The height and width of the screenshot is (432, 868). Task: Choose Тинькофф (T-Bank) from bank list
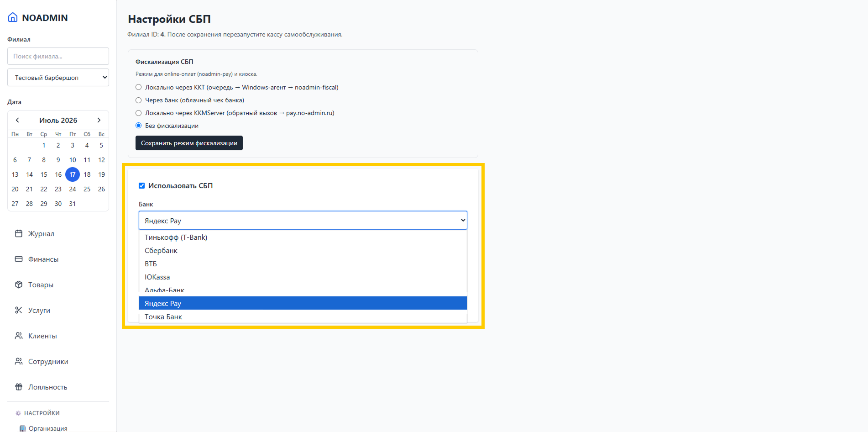[x=303, y=237]
